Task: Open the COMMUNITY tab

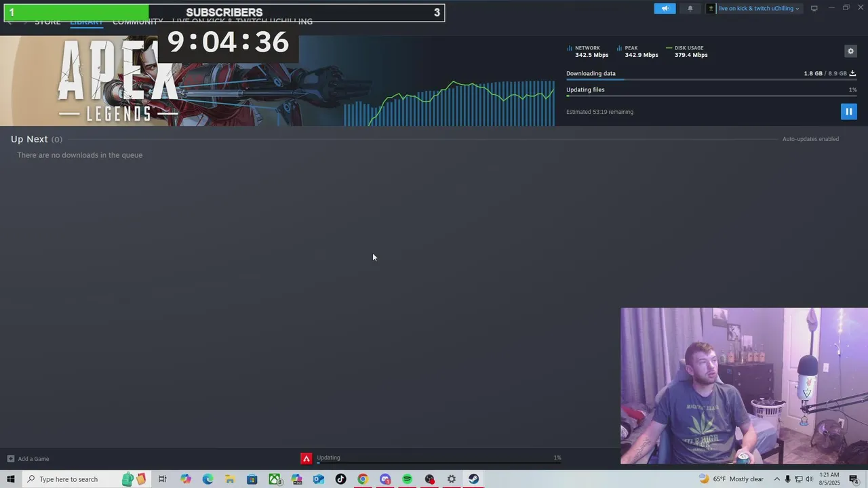Action: click(138, 22)
